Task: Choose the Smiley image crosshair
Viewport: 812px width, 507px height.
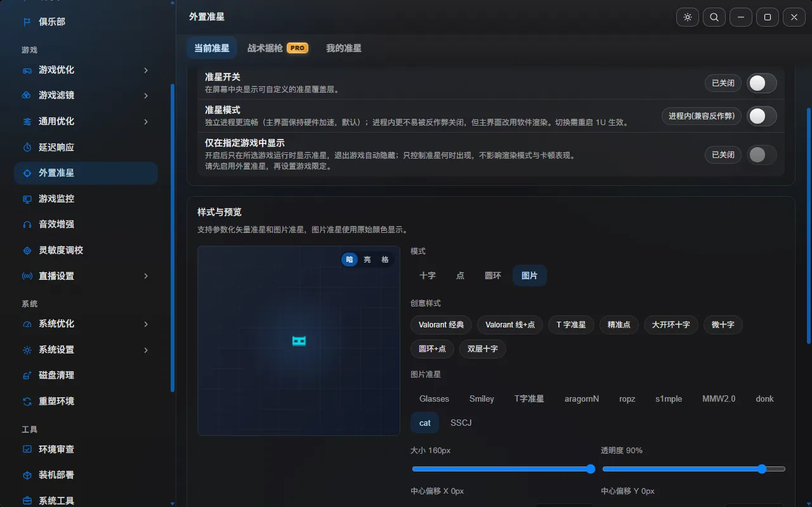Action: (x=481, y=398)
